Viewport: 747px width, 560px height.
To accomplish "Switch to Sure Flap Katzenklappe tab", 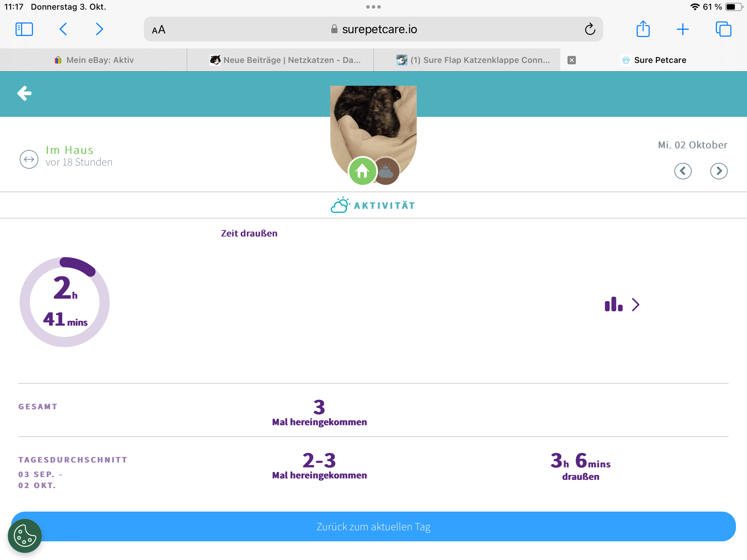I will [467, 60].
